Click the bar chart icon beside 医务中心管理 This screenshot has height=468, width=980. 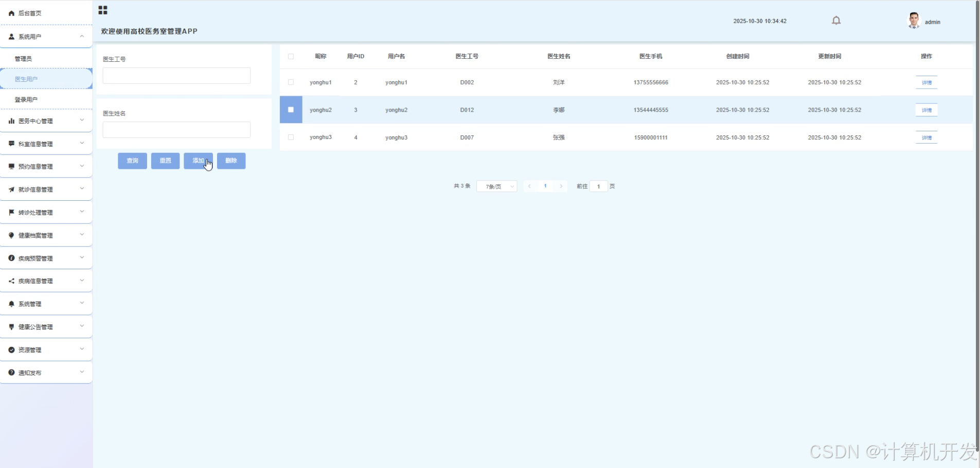[x=11, y=121]
